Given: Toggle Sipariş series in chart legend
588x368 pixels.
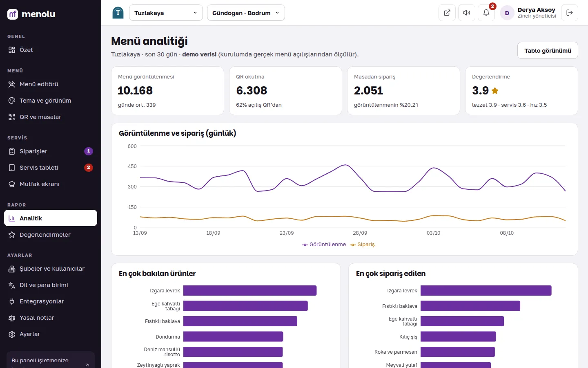Looking at the screenshot, I should click(362, 245).
